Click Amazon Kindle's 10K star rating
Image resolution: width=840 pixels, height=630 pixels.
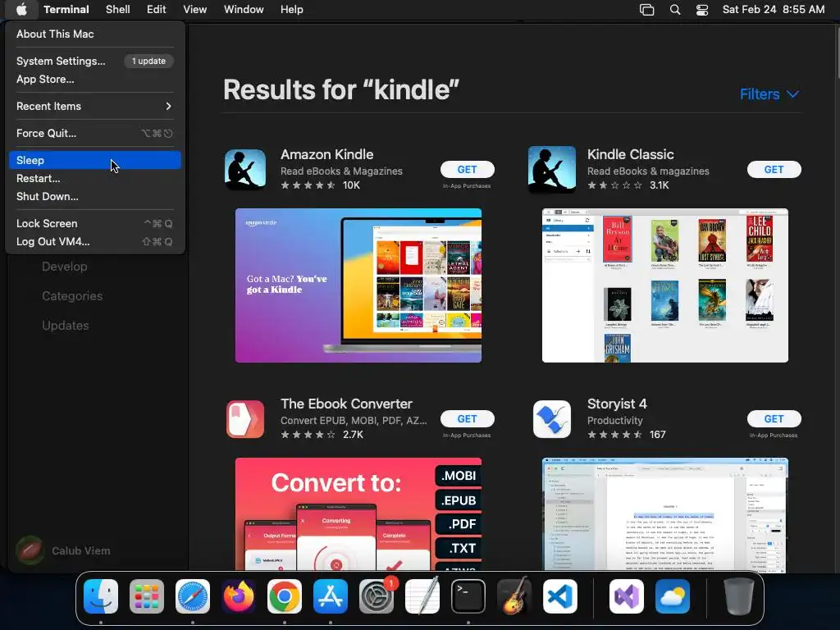coord(321,185)
